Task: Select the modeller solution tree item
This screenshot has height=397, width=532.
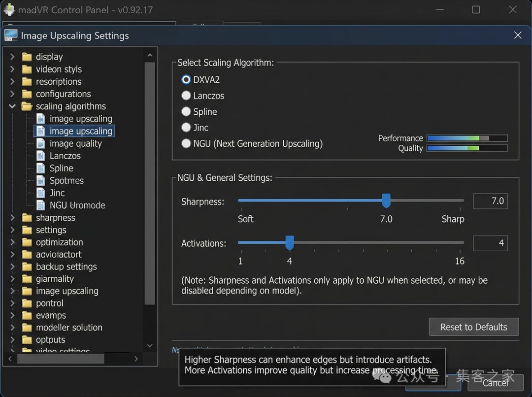Action: (69, 328)
